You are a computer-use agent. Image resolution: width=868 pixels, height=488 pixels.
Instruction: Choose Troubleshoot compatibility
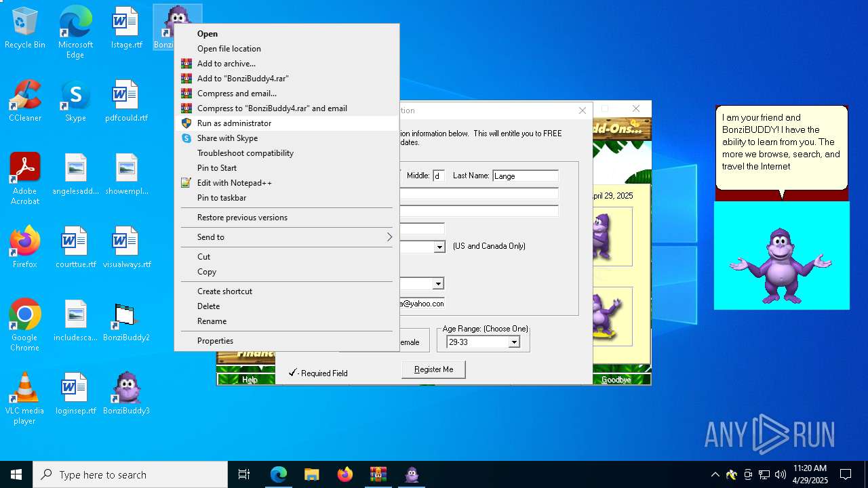pos(286,153)
